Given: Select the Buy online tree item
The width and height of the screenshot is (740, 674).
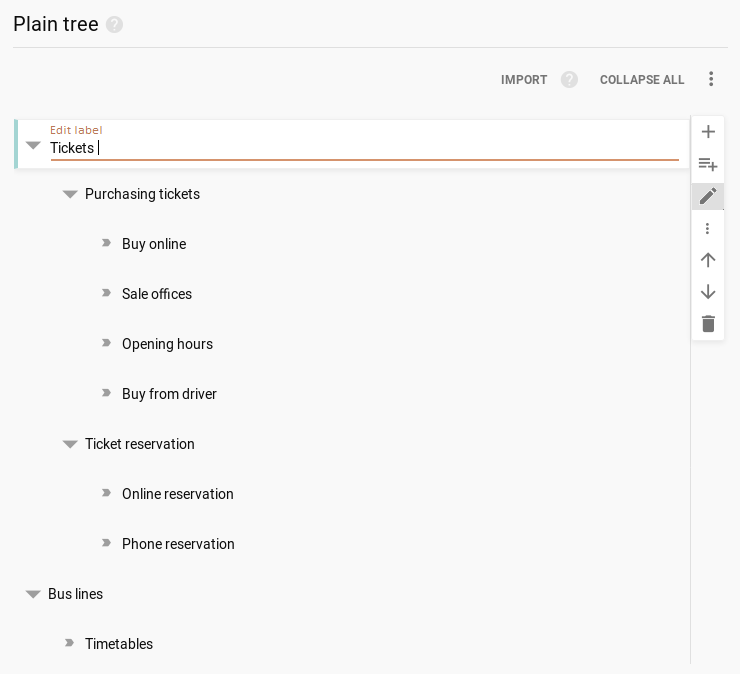Looking at the screenshot, I should tap(154, 244).
